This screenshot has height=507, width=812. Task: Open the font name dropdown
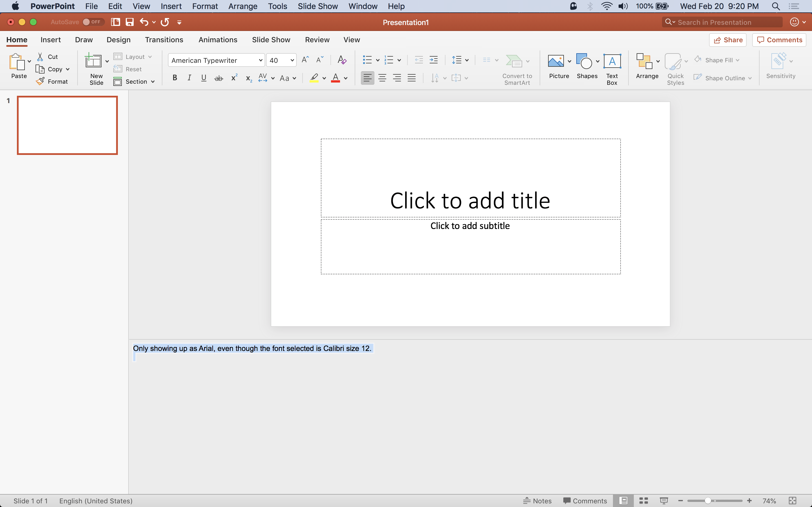(261, 60)
